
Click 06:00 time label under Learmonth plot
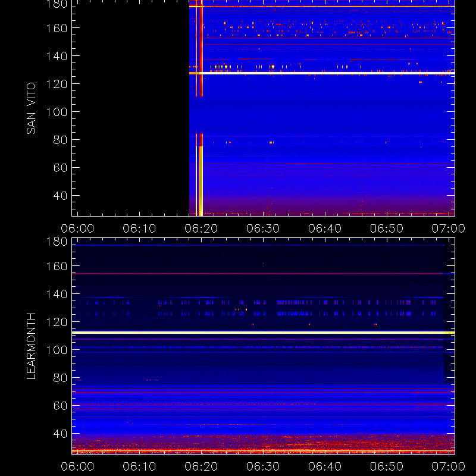[x=77, y=466]
